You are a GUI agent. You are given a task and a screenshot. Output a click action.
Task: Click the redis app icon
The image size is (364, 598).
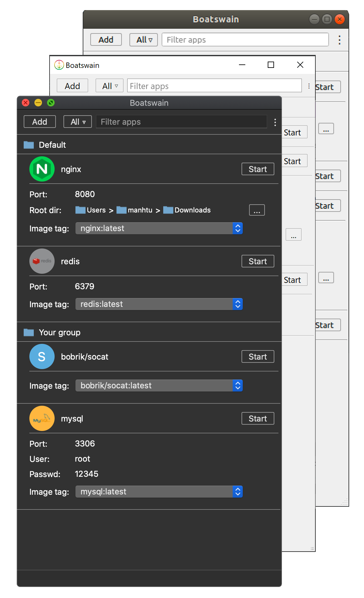tap(42, 261)
